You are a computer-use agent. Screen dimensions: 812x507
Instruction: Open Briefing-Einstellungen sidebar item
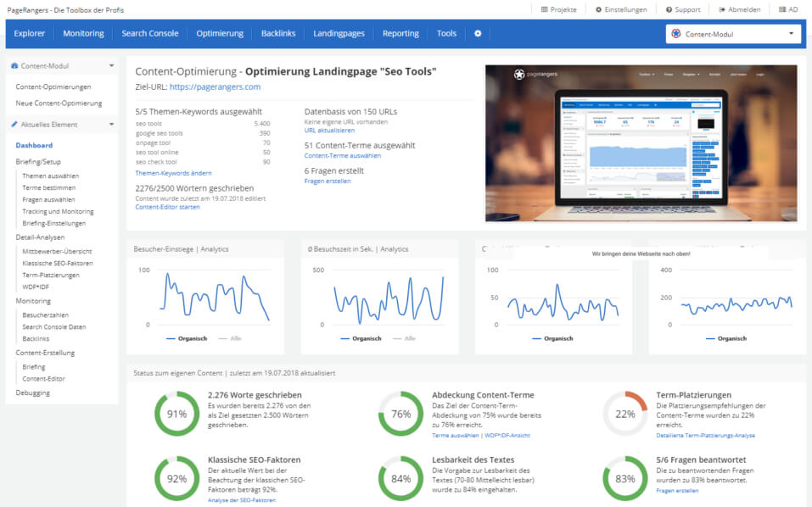pos(53,224)
